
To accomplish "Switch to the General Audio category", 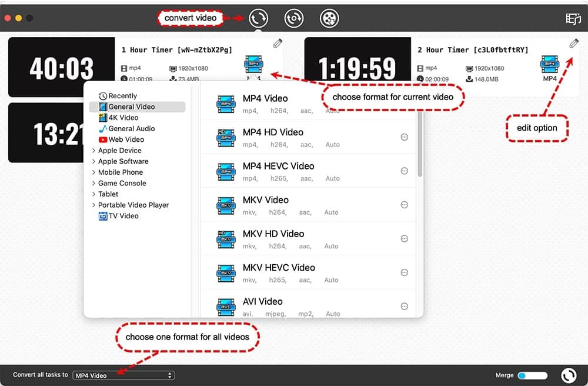I will (131, 128).
